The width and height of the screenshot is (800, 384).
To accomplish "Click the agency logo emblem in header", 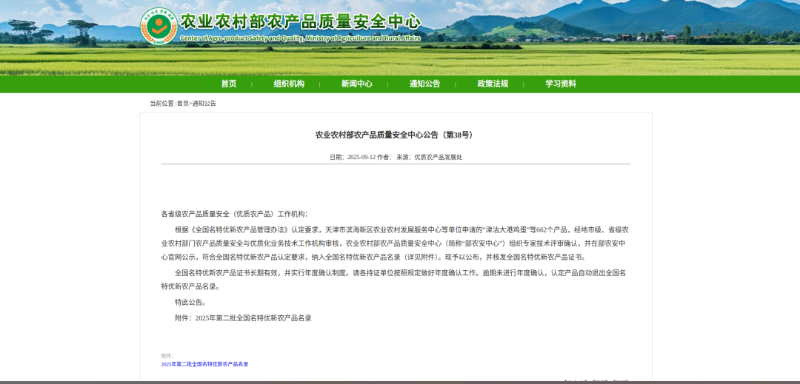I will pos(159,26).
